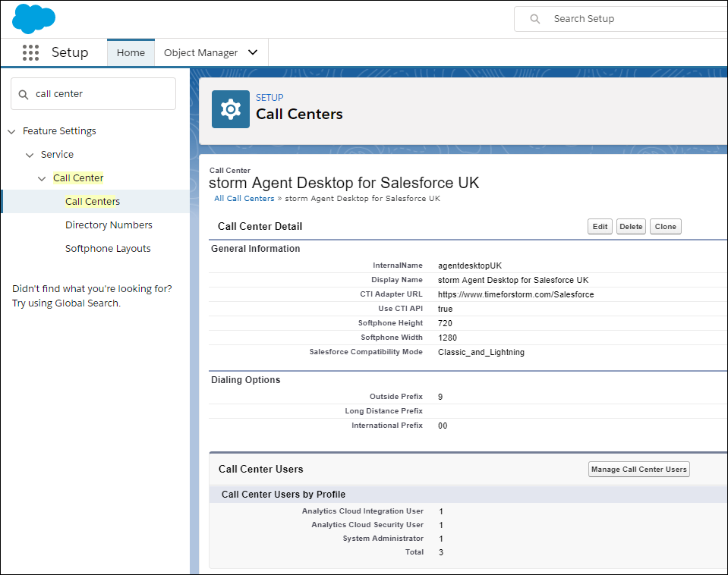Collapse the Call Center tree node

tap(42, 178)
